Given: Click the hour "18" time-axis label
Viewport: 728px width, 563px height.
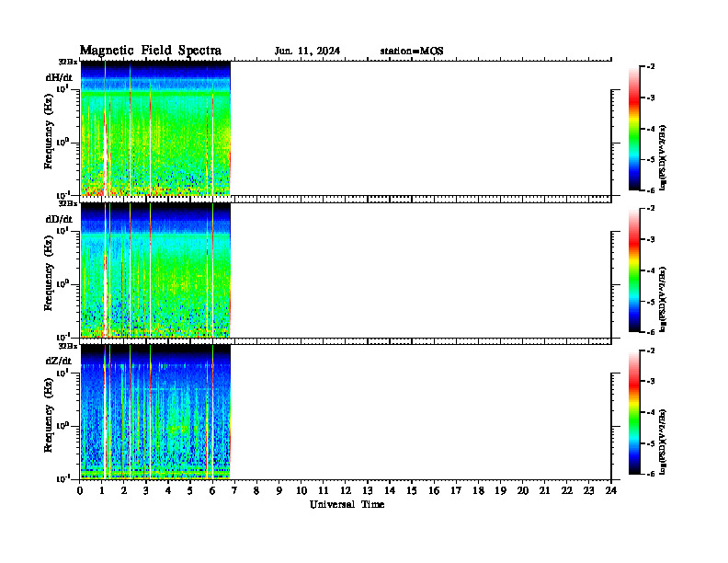Looking at the screenshot, I should (478, 491).
